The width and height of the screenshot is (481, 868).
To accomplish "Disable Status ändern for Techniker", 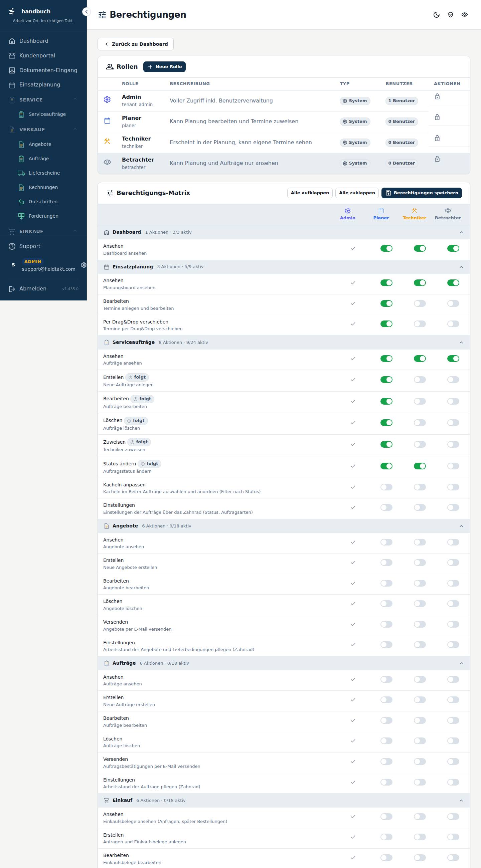I will pyautogui.click(x=420, y=466).
